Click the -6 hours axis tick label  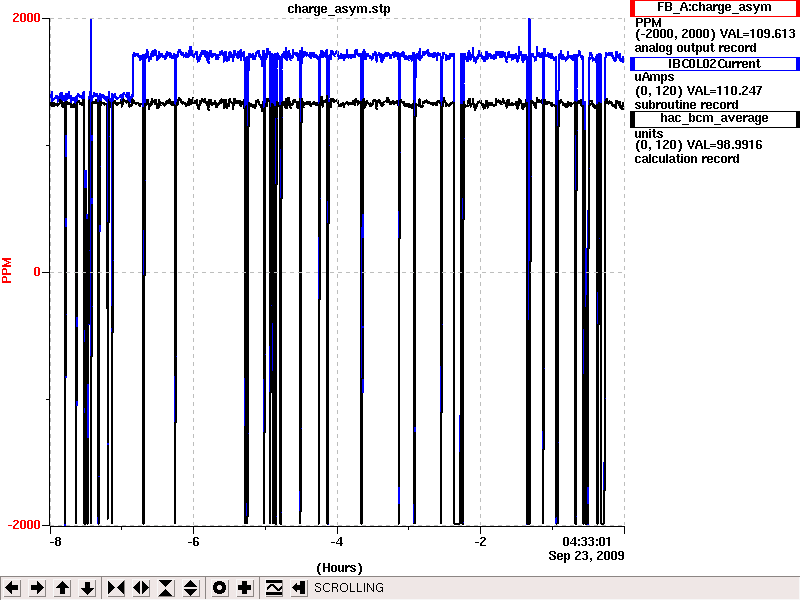coord(193,542)
